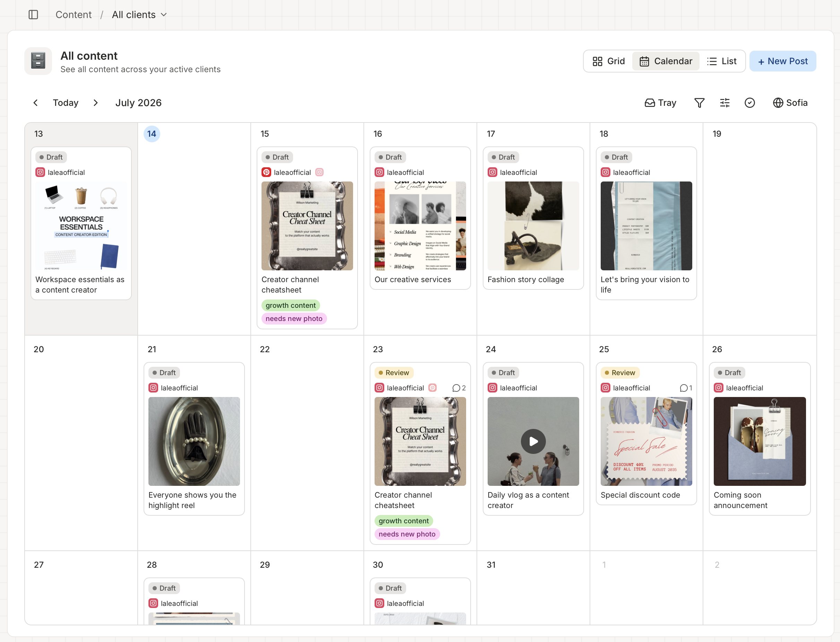Click needs new photo tag on July 15
Image resolution: width=840 pixels, height=642 pixels.
[x=294, y=319]
